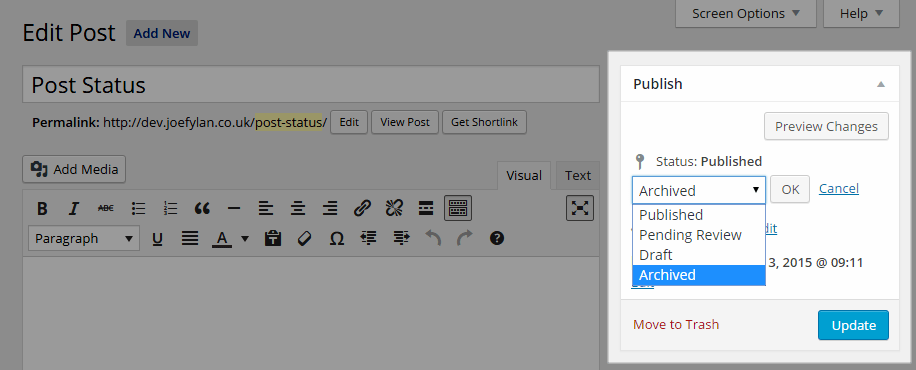The height and width of the screenshot is (370, 916).
Task: Switch to the Visual editor tab
Action: coord(523,175)
